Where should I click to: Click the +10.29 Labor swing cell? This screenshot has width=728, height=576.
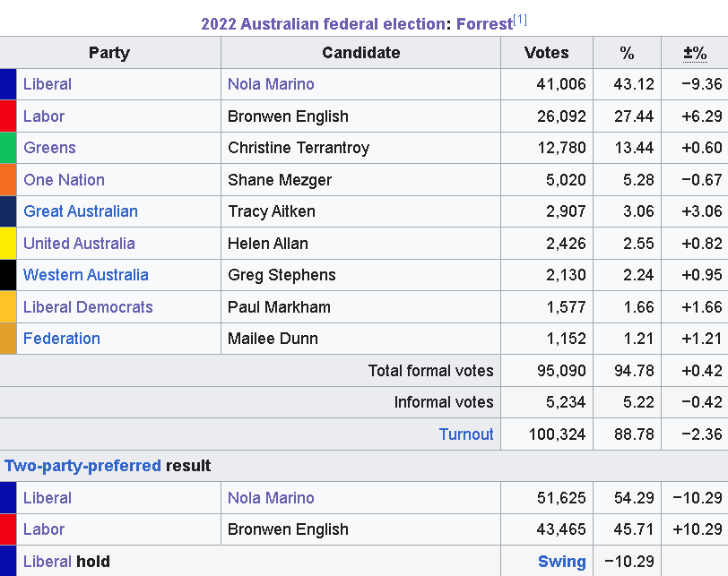(x=695, y=529)
